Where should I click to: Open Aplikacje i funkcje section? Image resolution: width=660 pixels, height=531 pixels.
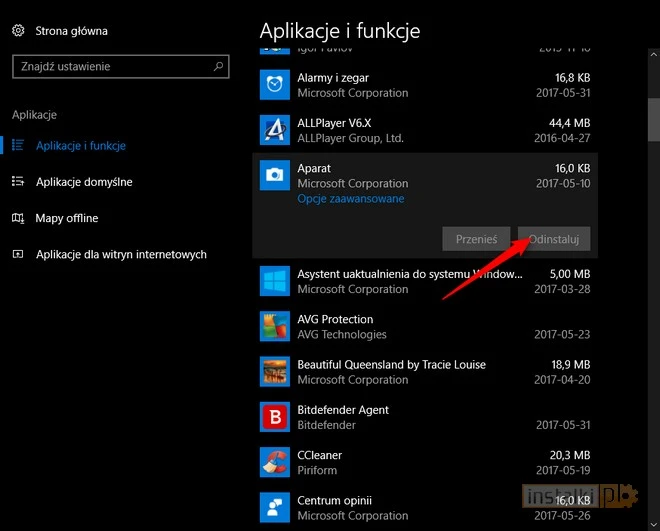[80, 146]
